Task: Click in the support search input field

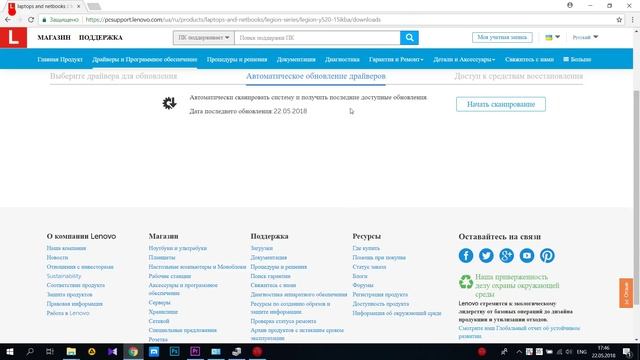Action: [x=317, y=38]
